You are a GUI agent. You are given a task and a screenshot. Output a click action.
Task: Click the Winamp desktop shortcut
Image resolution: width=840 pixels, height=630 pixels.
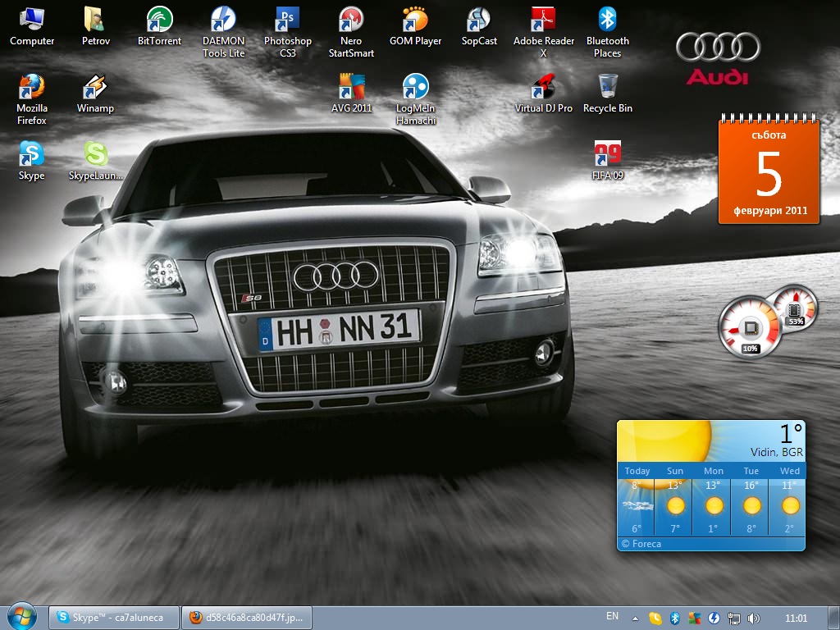tap(95, 94)
